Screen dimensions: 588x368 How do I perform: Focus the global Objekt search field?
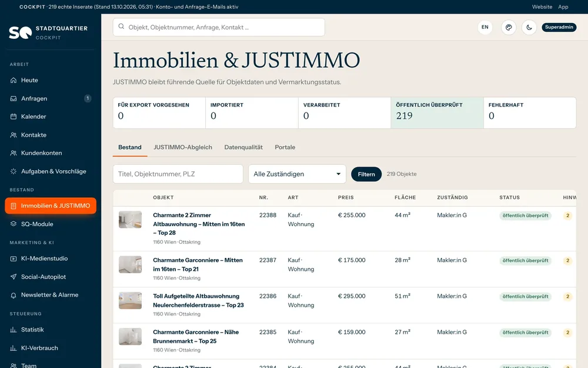219,27
